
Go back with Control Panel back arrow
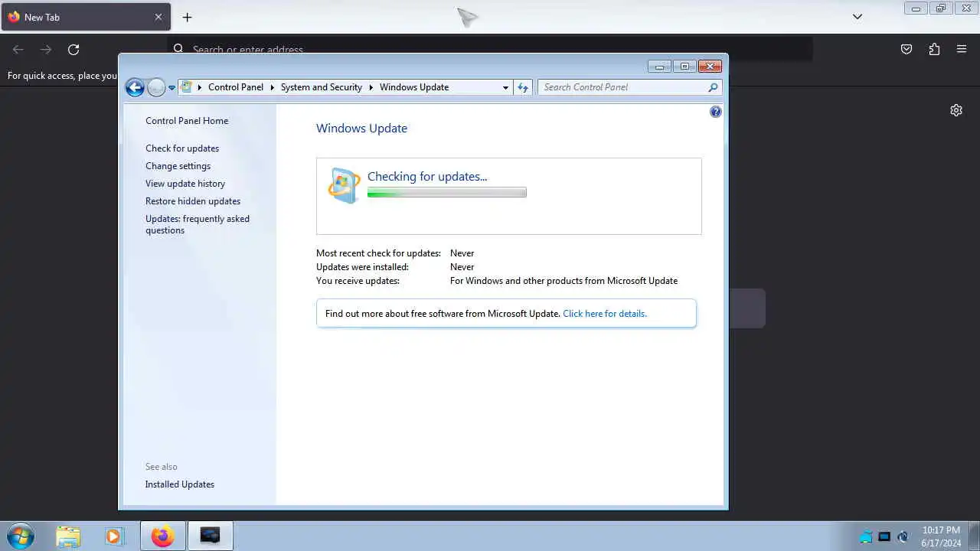click(x=135, y=87)
